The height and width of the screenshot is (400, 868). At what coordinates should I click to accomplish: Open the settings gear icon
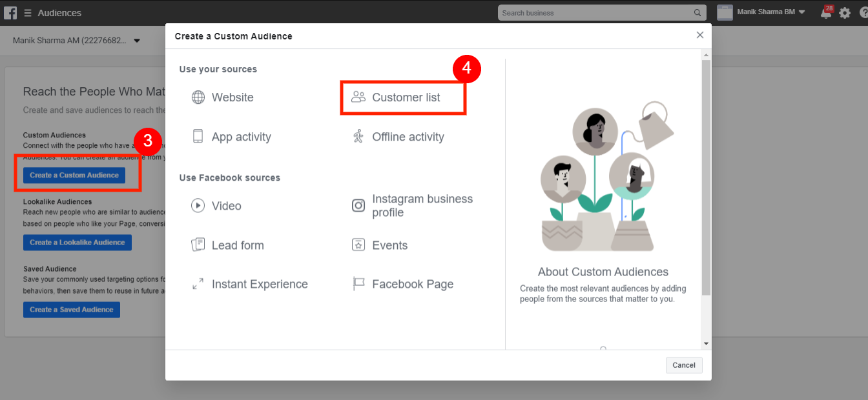[x=845, y=13]
